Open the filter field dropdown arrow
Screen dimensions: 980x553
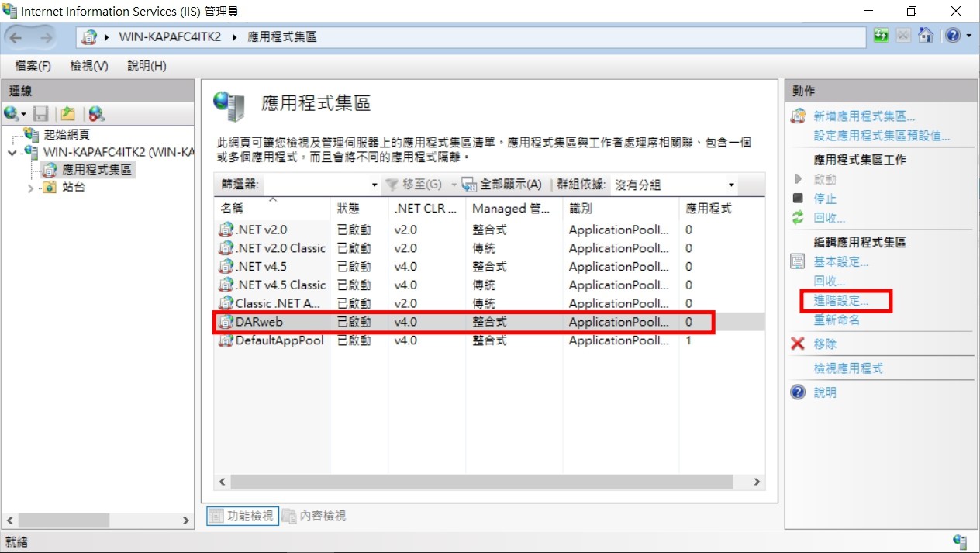pyautogui.click(x=374, y=185)
